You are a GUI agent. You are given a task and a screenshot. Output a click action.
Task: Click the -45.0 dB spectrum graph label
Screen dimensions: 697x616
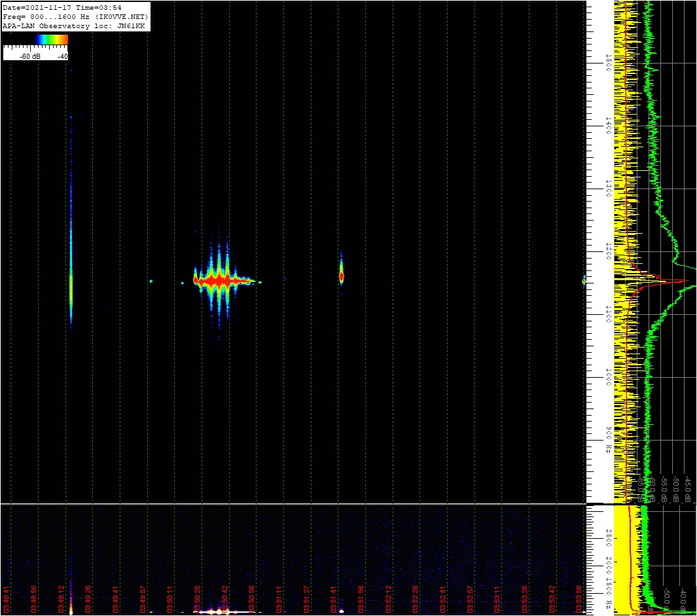(x=687, y=490)
